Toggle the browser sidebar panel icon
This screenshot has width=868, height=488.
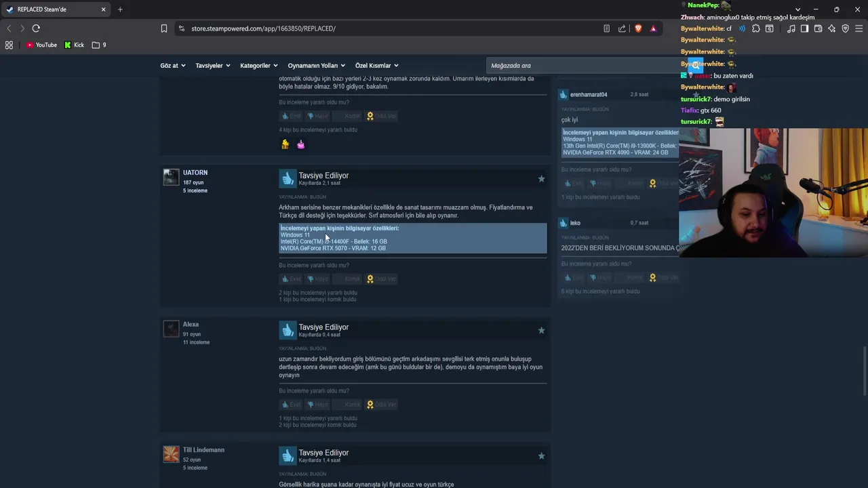[804, 28]
